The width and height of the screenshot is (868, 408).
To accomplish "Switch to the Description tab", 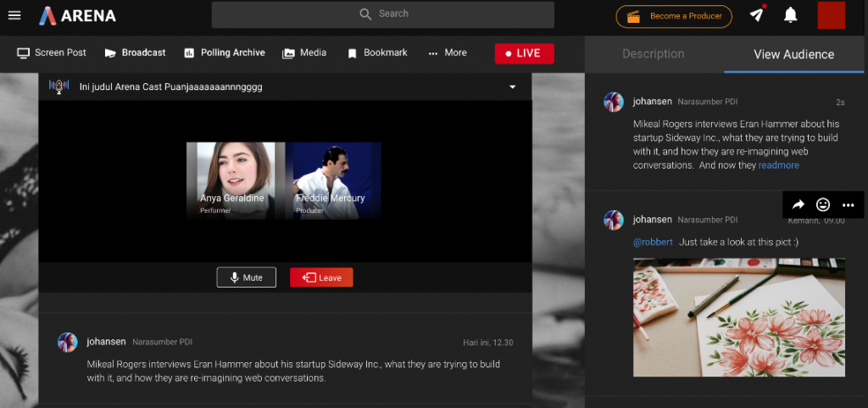I will pyautogui.click(x=653, y=54).
